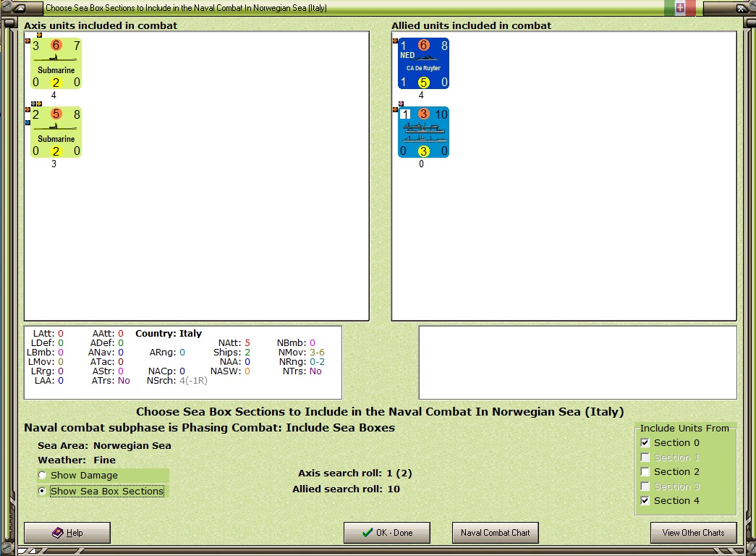Close the dialog with the X button

[741, 8]
